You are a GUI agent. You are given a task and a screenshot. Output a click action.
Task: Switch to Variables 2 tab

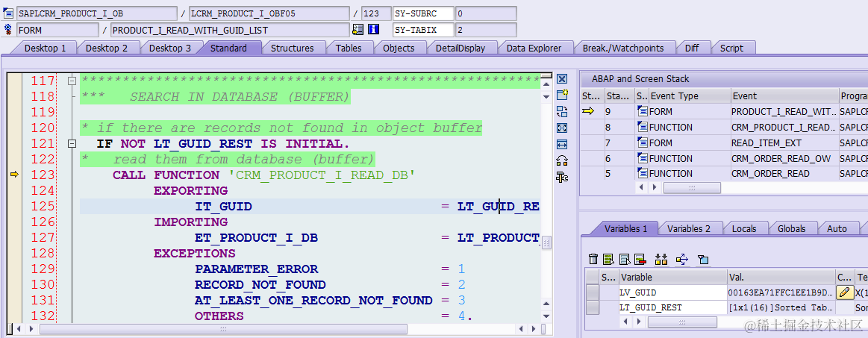tap(689, 228)
